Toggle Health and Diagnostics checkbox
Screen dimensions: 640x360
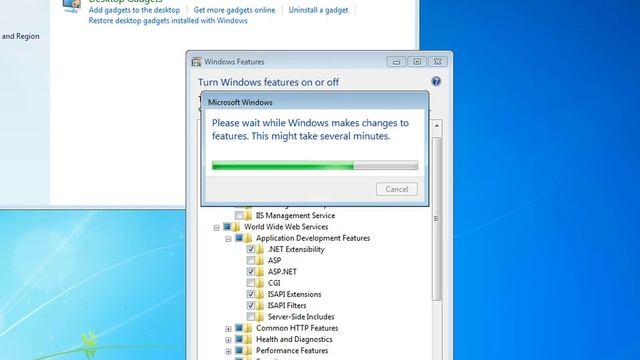pos(239,339)
